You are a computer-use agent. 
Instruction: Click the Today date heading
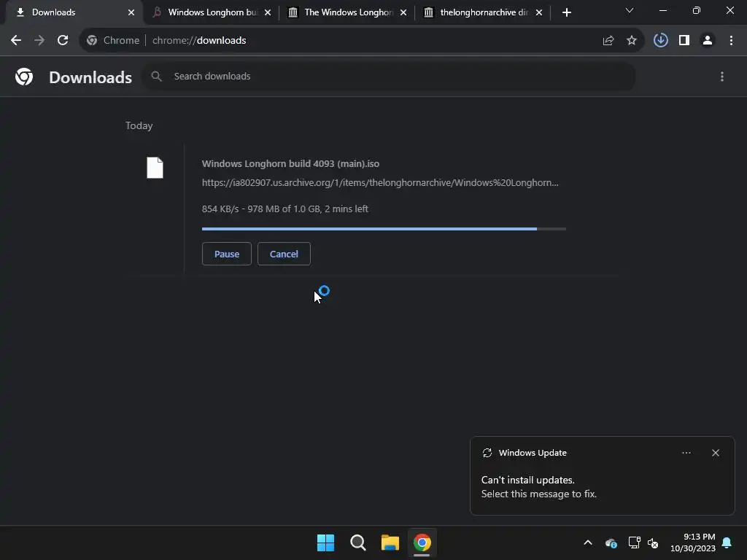pos(139,125)
